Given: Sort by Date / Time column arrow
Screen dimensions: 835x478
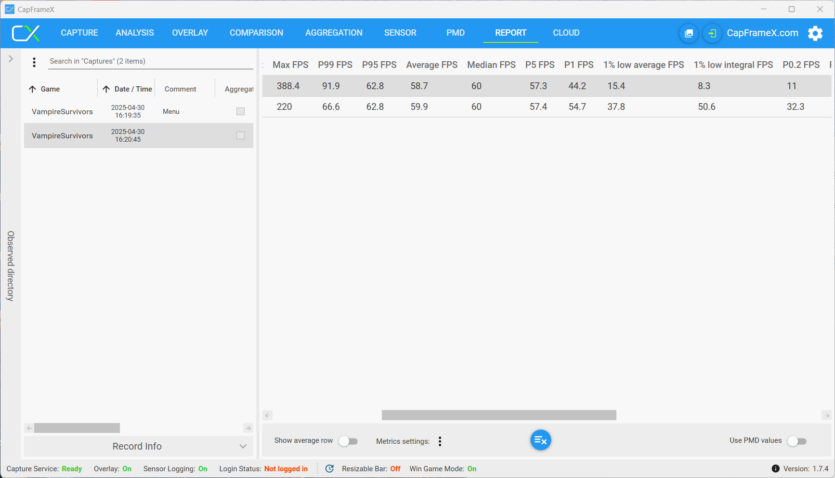Looking at the screenshot, I should click(x=107, y=89).
